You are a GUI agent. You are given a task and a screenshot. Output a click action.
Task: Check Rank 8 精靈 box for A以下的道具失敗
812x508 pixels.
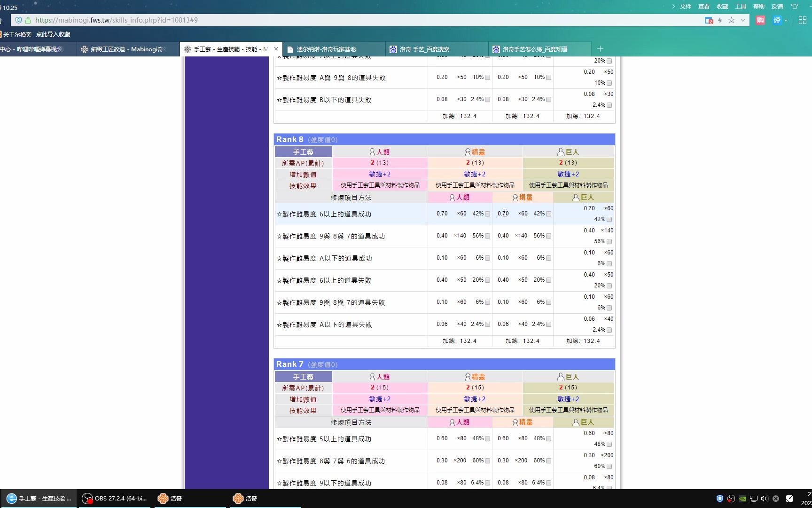(x=548, y=325)
